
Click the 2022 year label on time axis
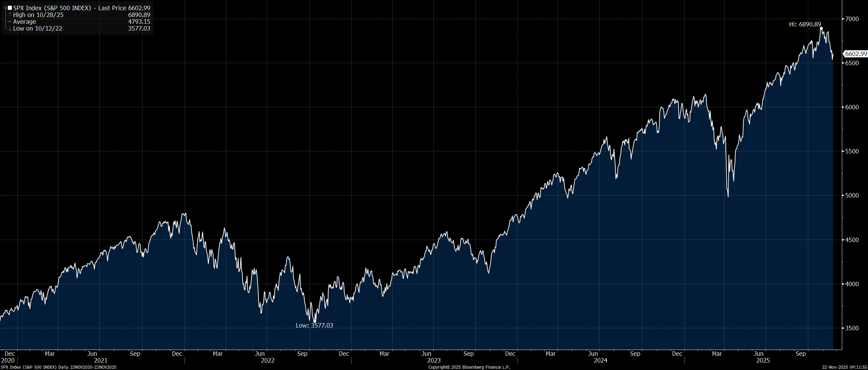[x=267, y=360]
